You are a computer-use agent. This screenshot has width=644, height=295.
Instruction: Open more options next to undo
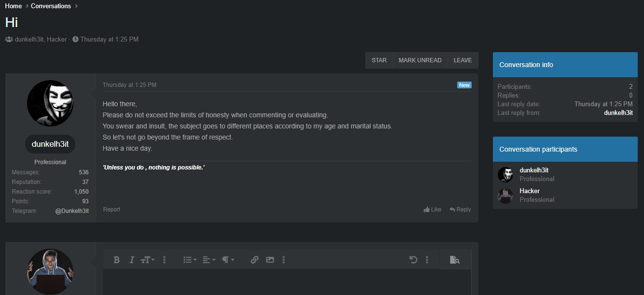point(427,260)
